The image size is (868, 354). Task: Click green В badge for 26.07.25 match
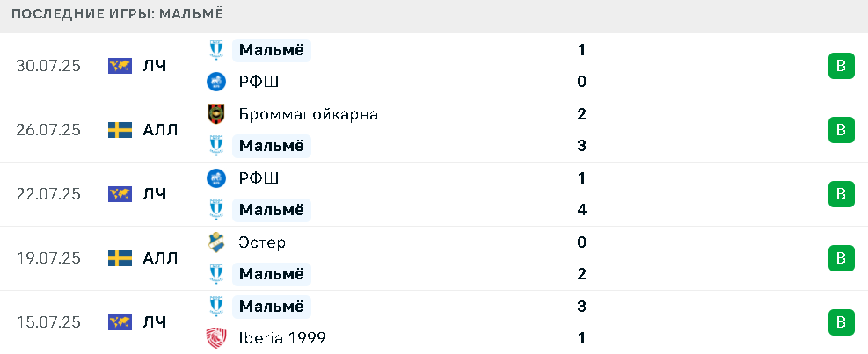(x=842, y=130)
